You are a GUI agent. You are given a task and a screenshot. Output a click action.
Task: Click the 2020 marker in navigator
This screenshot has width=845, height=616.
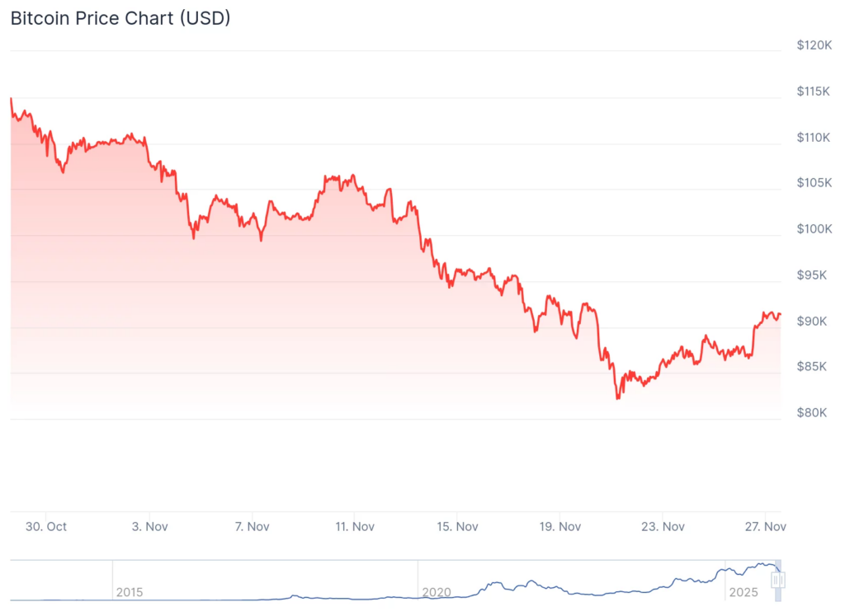[x=436, y=592]
